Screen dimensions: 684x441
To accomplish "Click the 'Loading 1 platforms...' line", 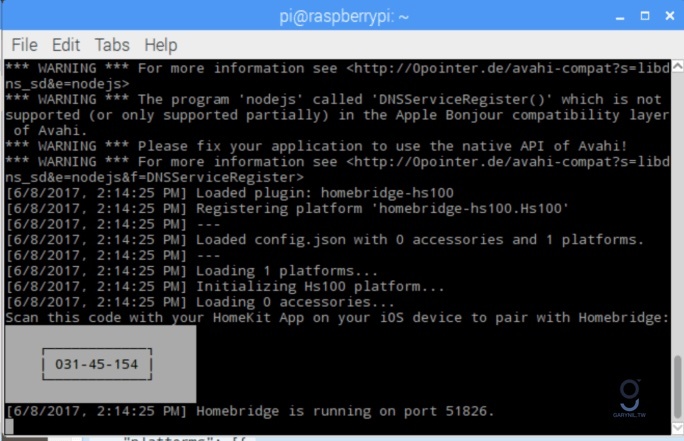I will pos(192,271).
